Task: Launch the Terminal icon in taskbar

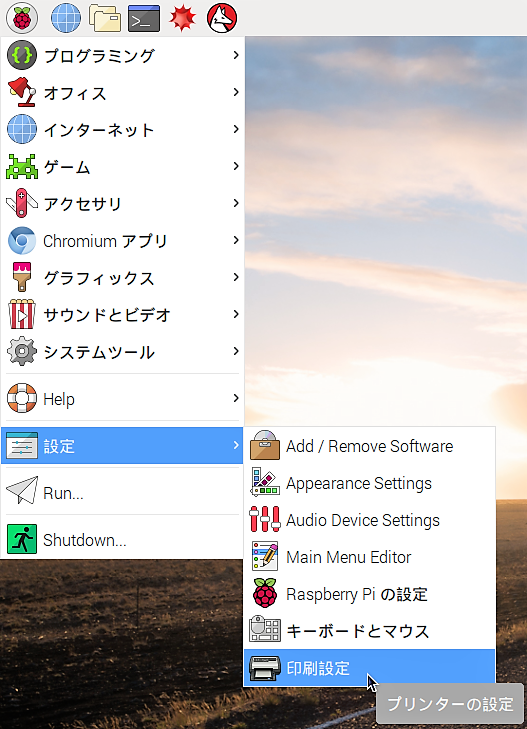Action: point(144,19)
